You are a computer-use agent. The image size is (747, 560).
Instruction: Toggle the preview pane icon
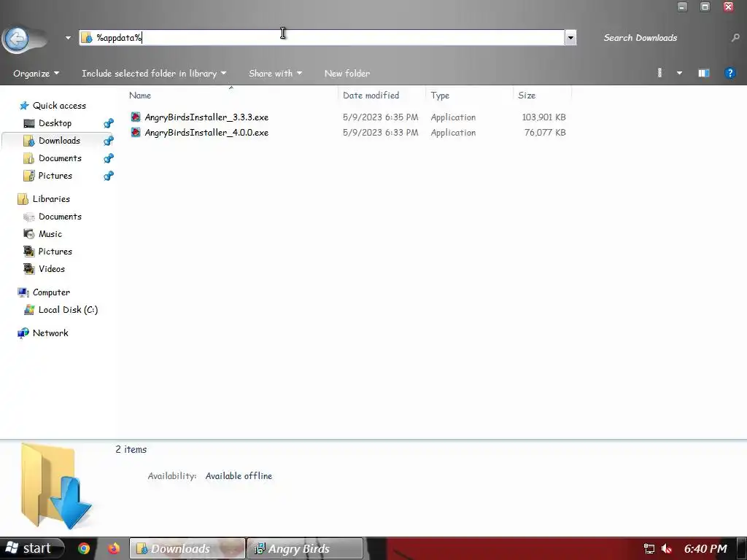704,73
